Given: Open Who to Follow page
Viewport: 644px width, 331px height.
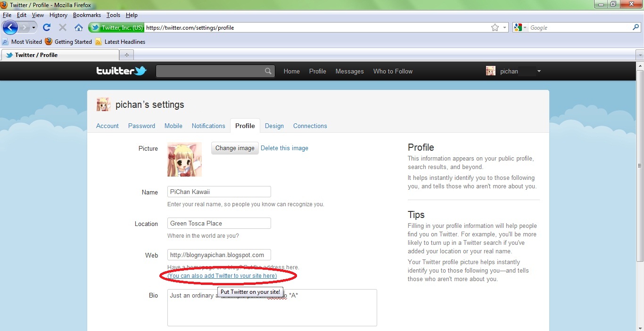Looking at the screenshot, I should (x=393, y=71).
